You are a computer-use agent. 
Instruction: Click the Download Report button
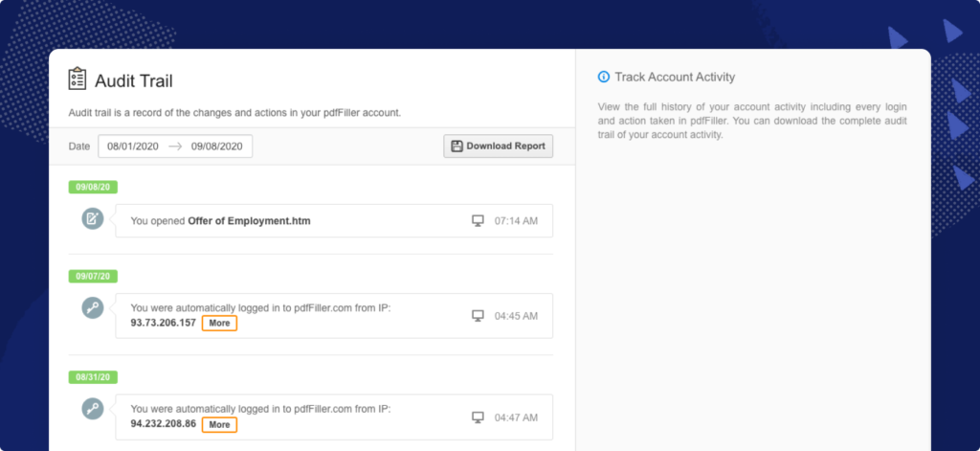[498, 147]
